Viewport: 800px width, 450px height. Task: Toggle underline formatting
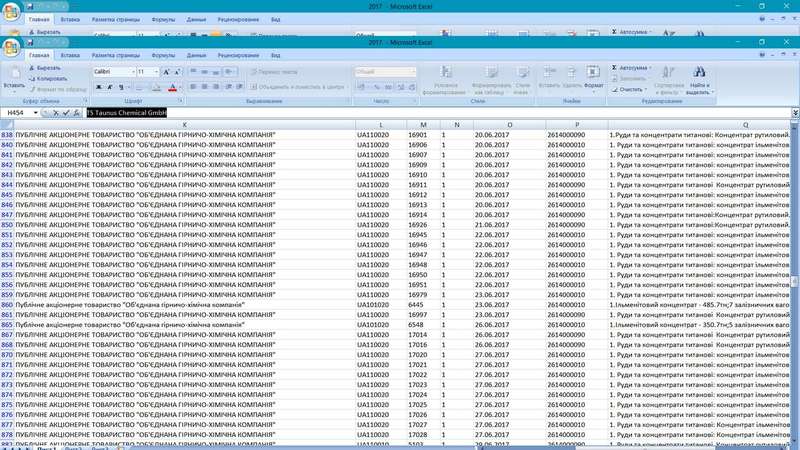[x=120, y=87]
